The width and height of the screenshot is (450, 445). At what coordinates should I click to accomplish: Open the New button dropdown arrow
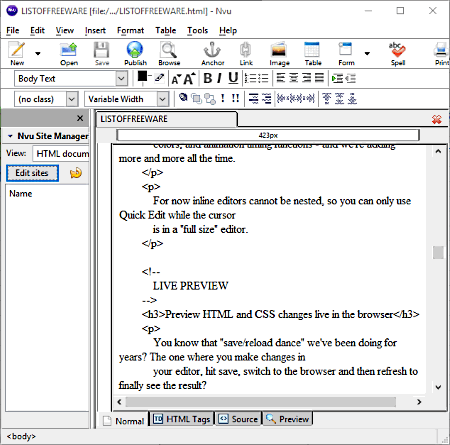point(38,53)
